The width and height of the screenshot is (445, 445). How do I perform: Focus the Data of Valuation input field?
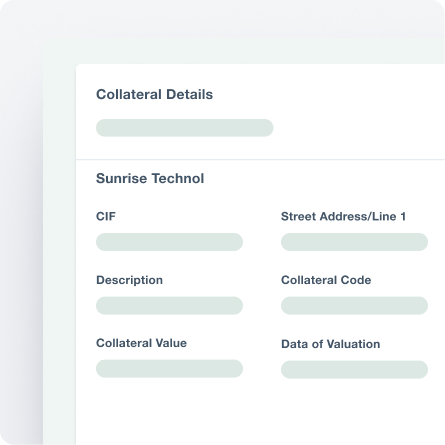point(354,370)
